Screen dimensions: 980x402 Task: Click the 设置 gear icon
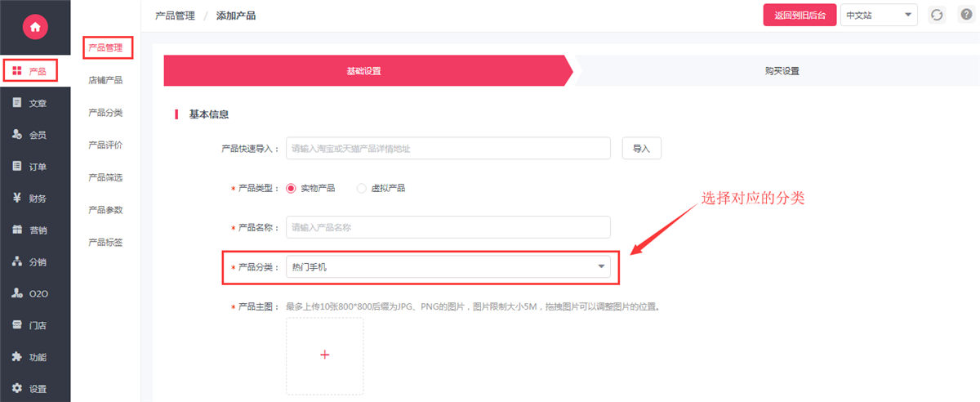click(17, 389)
